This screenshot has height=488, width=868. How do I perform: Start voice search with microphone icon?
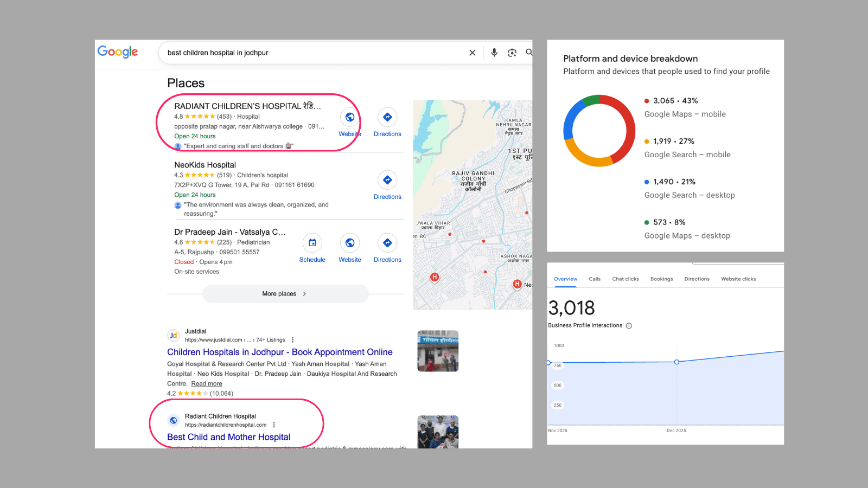[x=494, y=53]
